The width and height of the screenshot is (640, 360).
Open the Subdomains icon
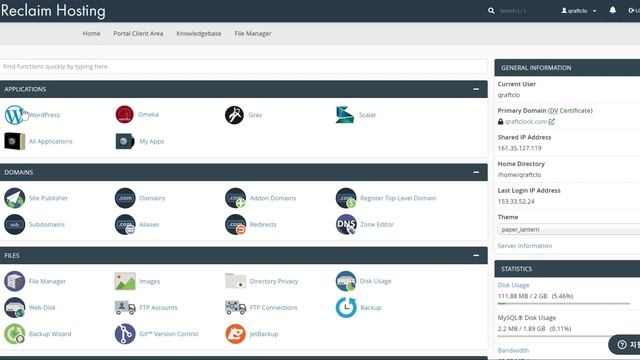coord(14,224)
